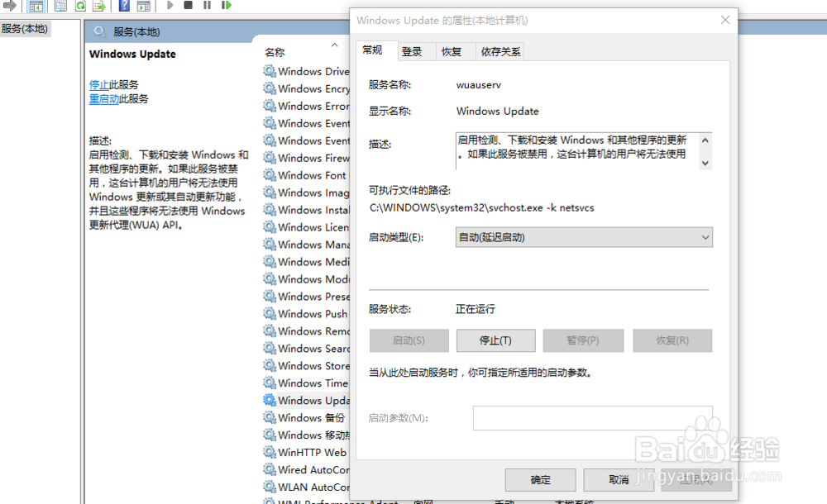Viewport: 827px width, 504px height.
Task: Click the pause service toolbar icon
Action: tap(207, 5)
